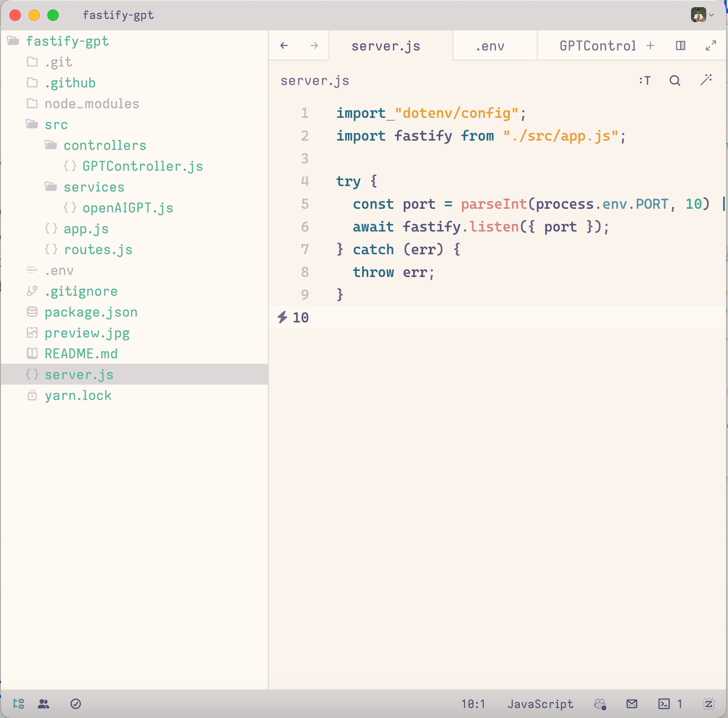Screen dimensions: 728x718
Task: Open buffer search magnifier icon
Action: (x=675, y=81)
